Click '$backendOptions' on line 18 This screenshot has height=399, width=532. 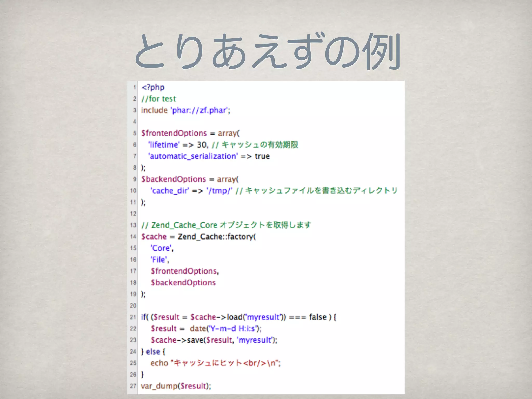tap(183, 283)
